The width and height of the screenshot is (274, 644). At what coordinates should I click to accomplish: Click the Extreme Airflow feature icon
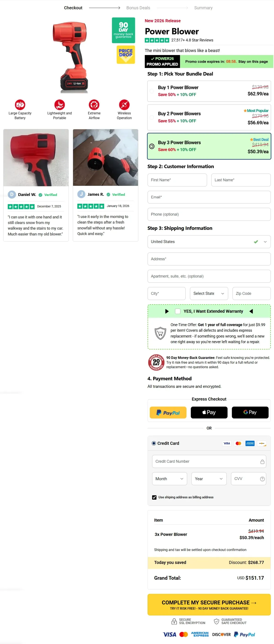click(x=94, y=105)
